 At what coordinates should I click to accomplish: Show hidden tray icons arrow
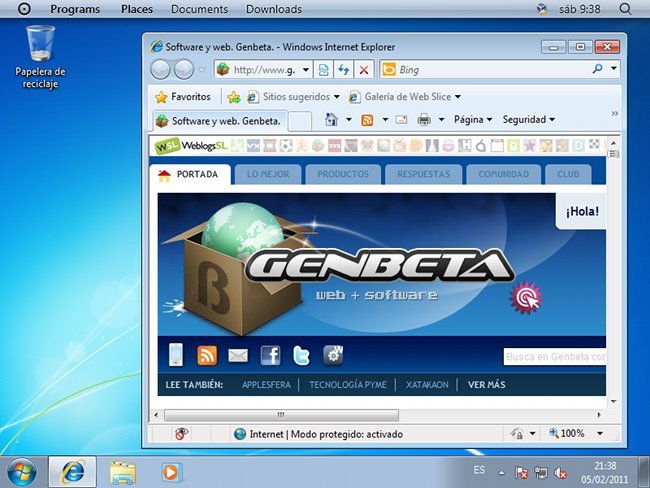(x=502, y=472)
